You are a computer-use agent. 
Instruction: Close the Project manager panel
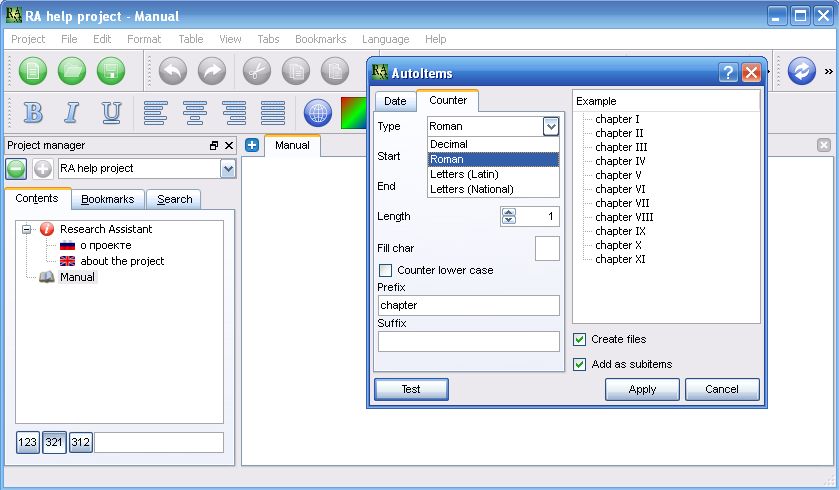[x=229, y=146]
